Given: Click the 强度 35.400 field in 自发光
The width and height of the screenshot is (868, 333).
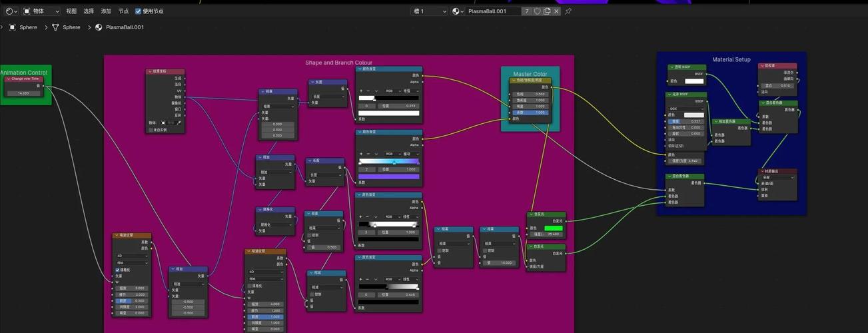Looking at the screenshot, I should pos(546,234).
